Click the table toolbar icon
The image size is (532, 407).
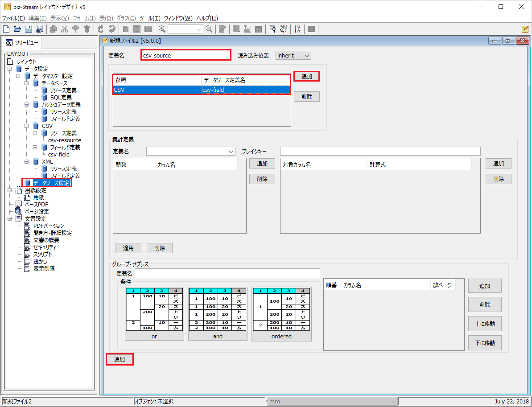[259, 29]
